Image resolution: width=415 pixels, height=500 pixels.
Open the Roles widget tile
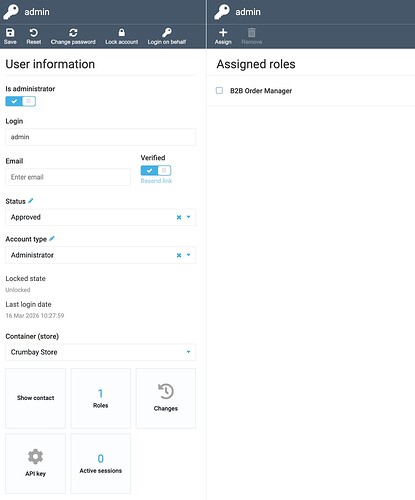click(x=100, y=398)
